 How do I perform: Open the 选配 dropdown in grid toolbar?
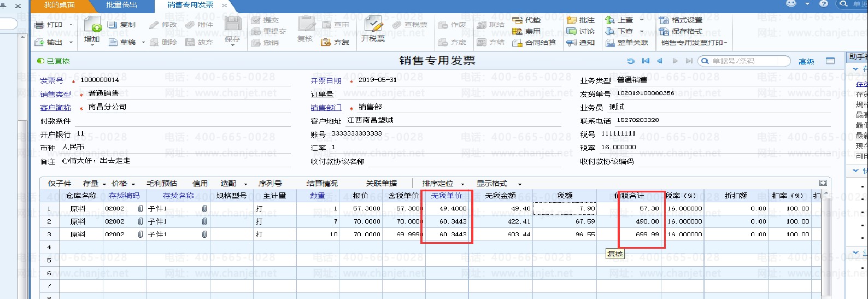[x=245, y=184]
